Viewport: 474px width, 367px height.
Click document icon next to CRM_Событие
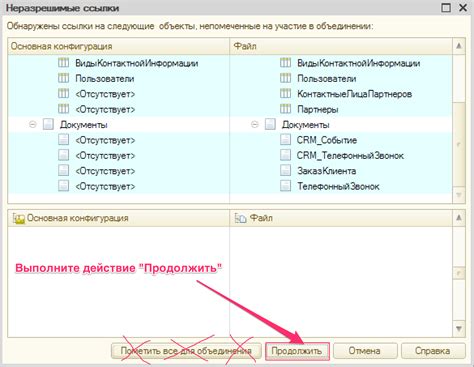pos(285,140)
